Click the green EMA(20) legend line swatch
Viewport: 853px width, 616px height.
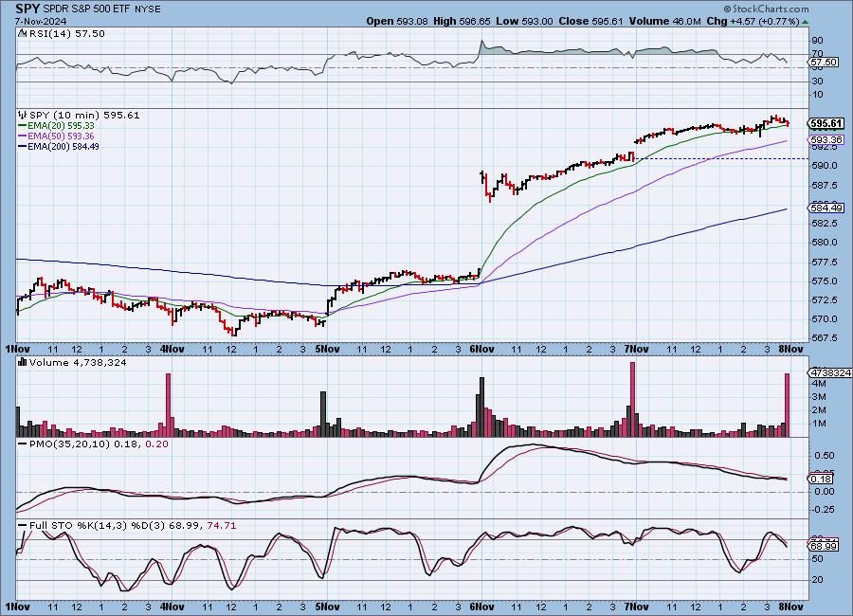pos(23,126)
